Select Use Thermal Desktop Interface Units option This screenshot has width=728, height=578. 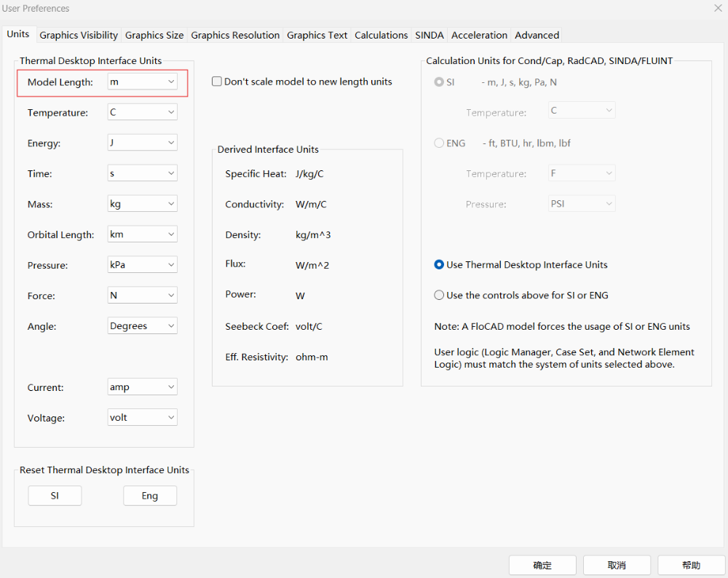point(439,265)
